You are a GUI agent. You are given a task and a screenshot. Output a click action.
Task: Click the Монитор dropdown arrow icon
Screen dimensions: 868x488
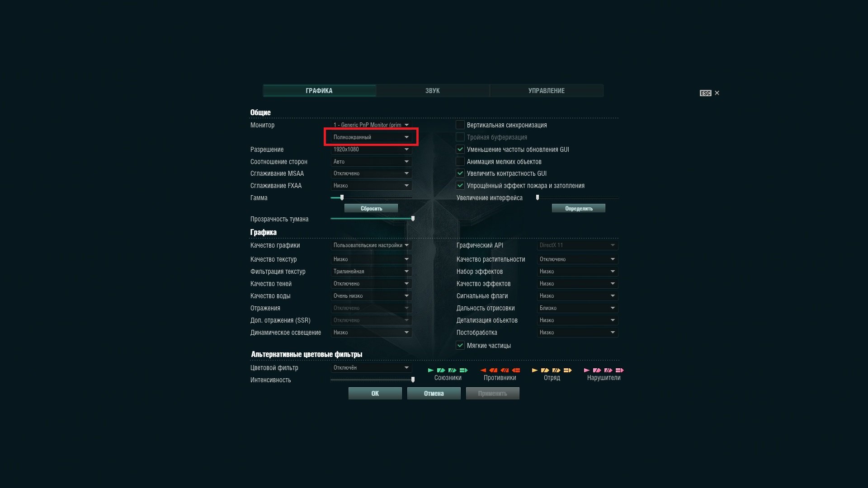pyautogui.click(x=406, y=125)
